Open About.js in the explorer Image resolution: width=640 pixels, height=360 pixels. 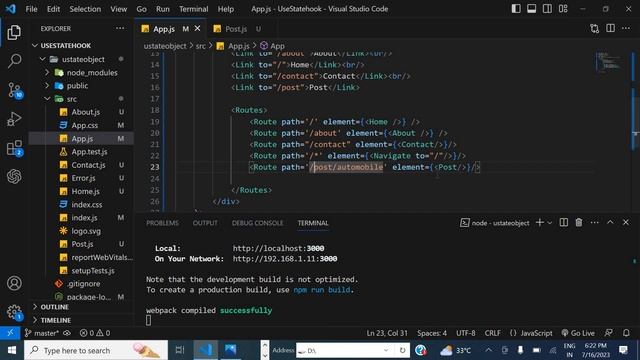(x=85, y=112)
